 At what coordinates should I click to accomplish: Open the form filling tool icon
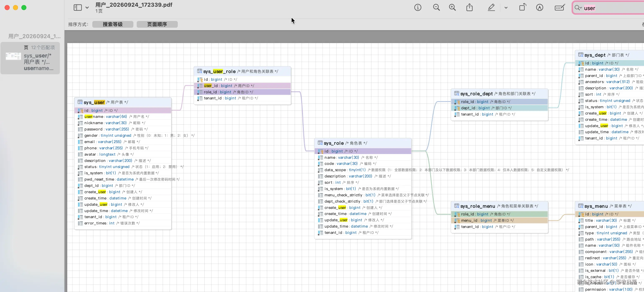pyautogui.click(x=559, y=8)
